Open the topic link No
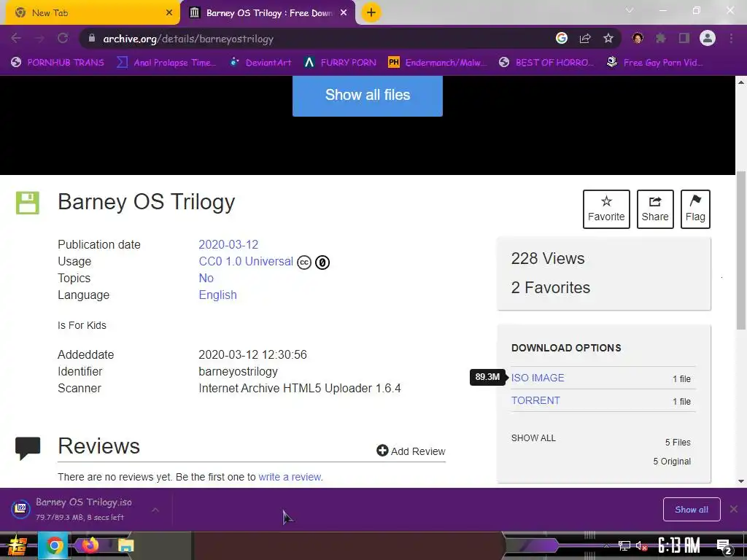The height and width of the screenshot is (560, 747). point(206,278)
